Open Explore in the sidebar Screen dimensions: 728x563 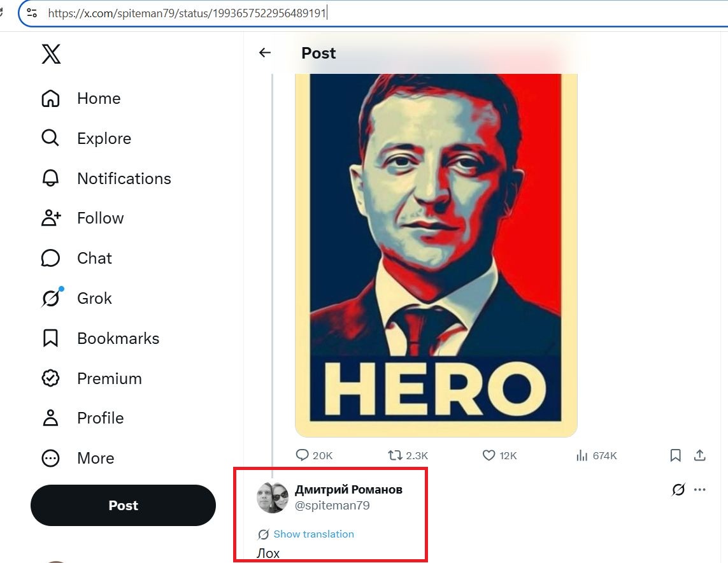tap(87, 138)
